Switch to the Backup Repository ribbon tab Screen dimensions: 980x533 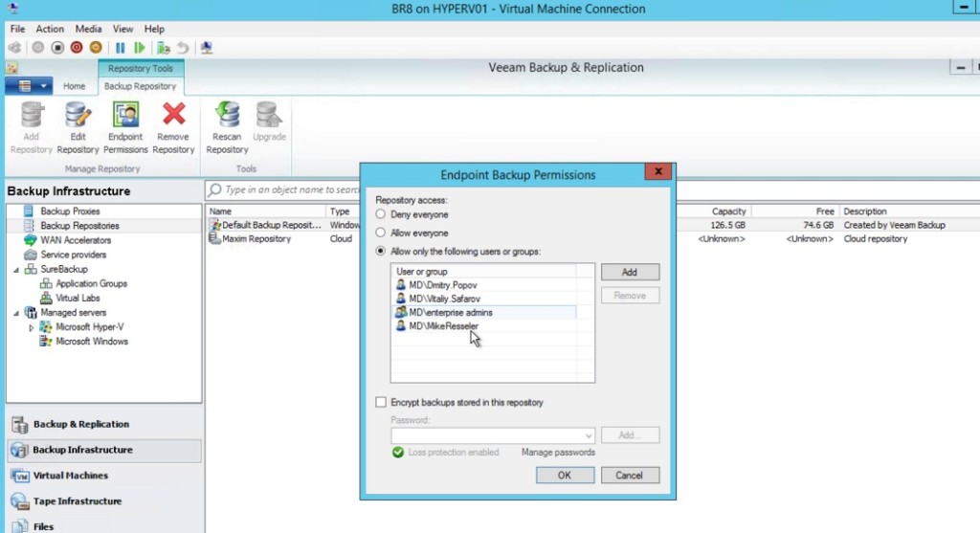pos(140,86)
